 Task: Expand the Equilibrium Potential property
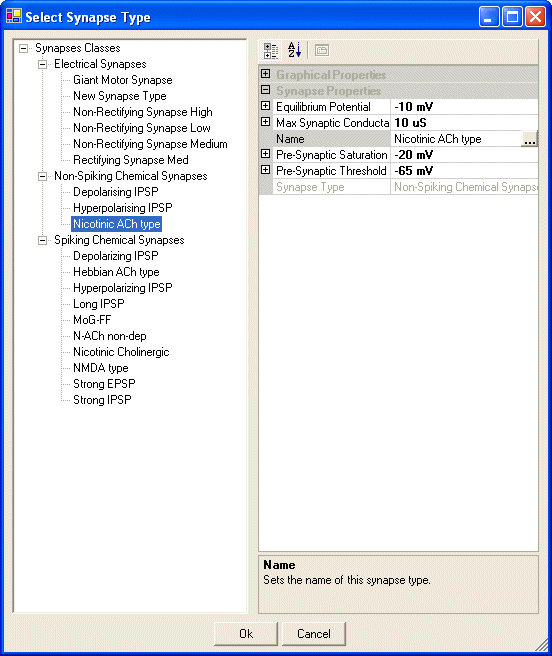coord(265,106)
